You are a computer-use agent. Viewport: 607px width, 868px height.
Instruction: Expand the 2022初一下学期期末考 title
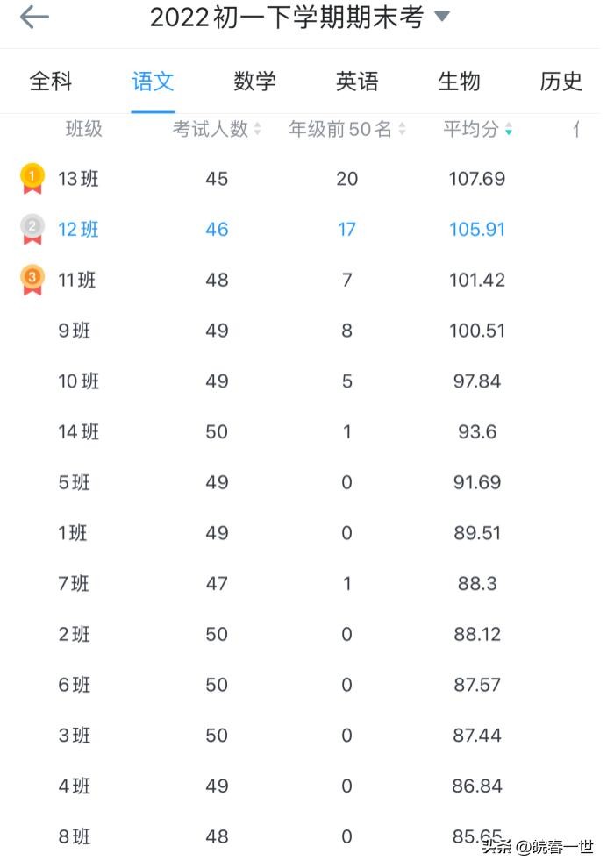(x=286, y=18)
